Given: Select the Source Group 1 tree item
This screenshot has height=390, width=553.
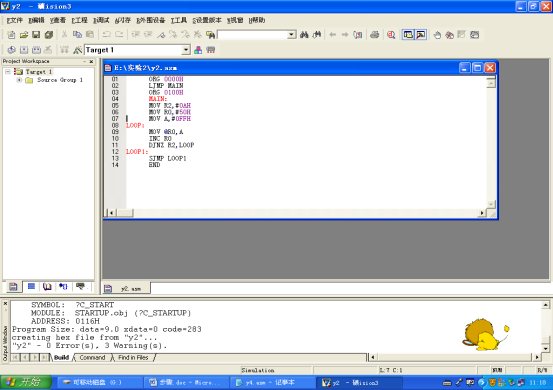Looking at the screenshot, I should (60, 80).
